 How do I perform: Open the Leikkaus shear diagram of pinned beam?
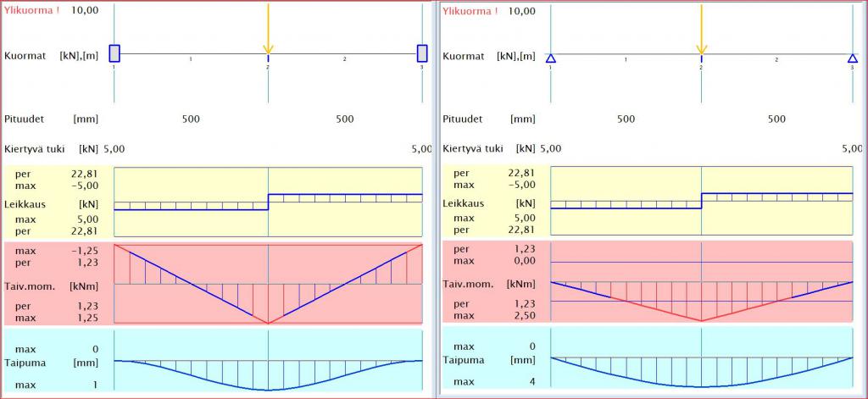[x=701, y=202]
